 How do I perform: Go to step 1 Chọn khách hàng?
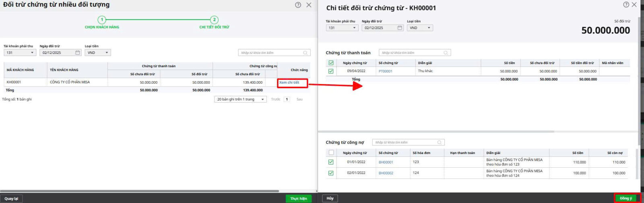tap(102, 20)
